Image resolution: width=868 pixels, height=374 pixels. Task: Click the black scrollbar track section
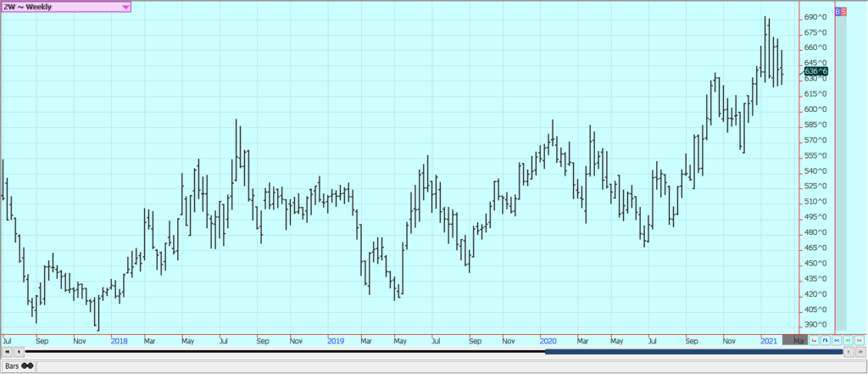(x=285, y=351)
